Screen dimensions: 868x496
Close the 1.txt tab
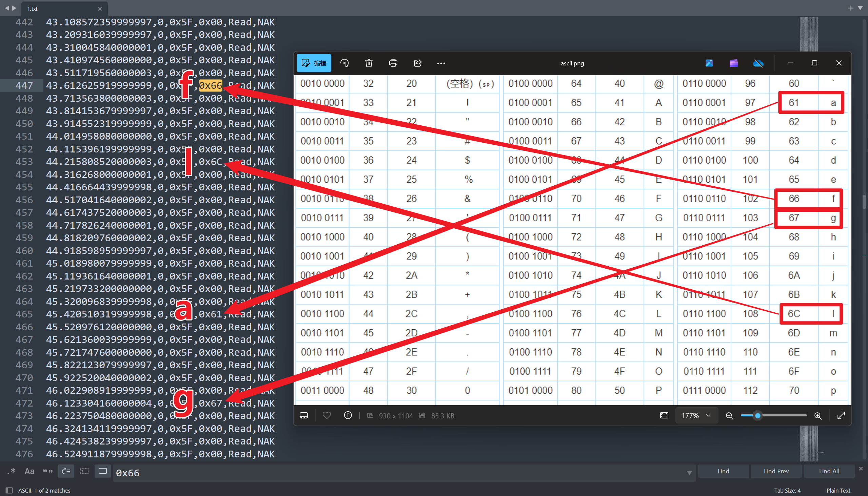click(100, 9)
